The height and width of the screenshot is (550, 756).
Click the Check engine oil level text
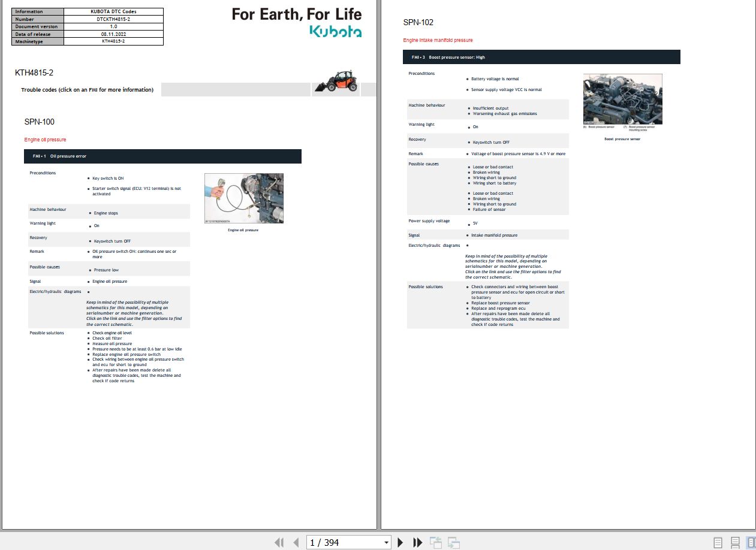pos(112,333)
